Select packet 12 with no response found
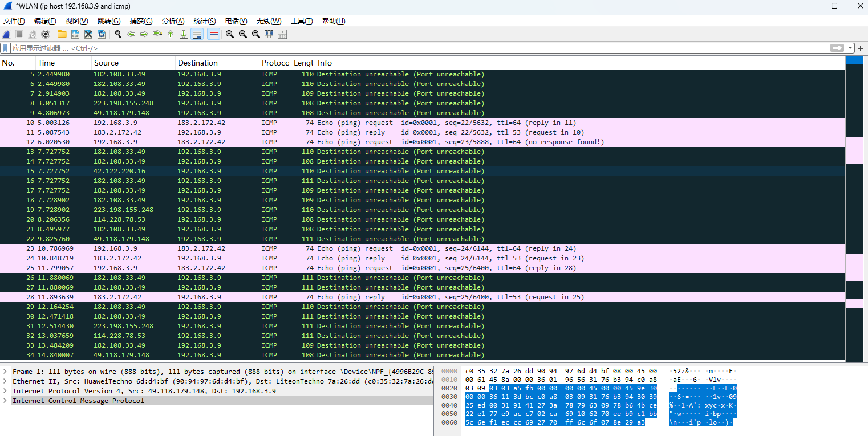 [422, 142]
